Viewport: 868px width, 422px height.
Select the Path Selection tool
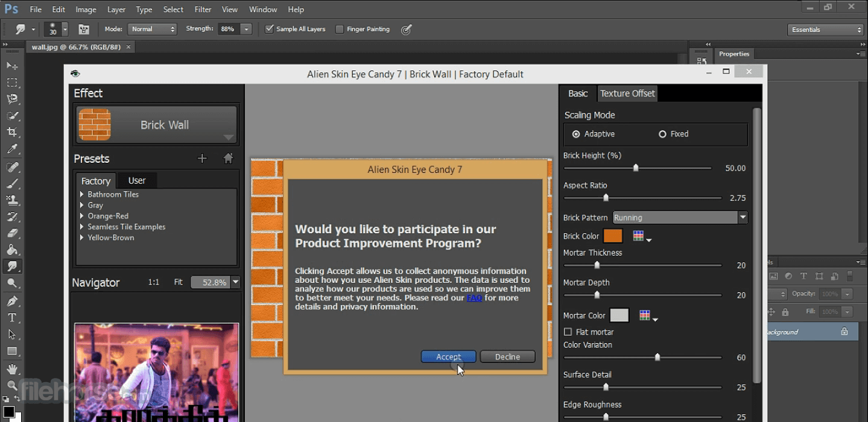click(x=12, y=334)
